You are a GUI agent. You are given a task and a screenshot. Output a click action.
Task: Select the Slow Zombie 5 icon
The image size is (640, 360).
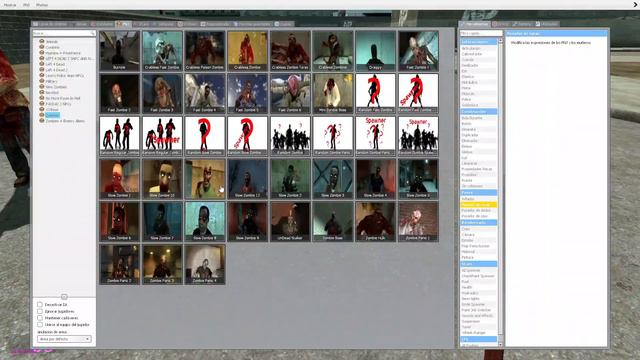click(418, 179)
